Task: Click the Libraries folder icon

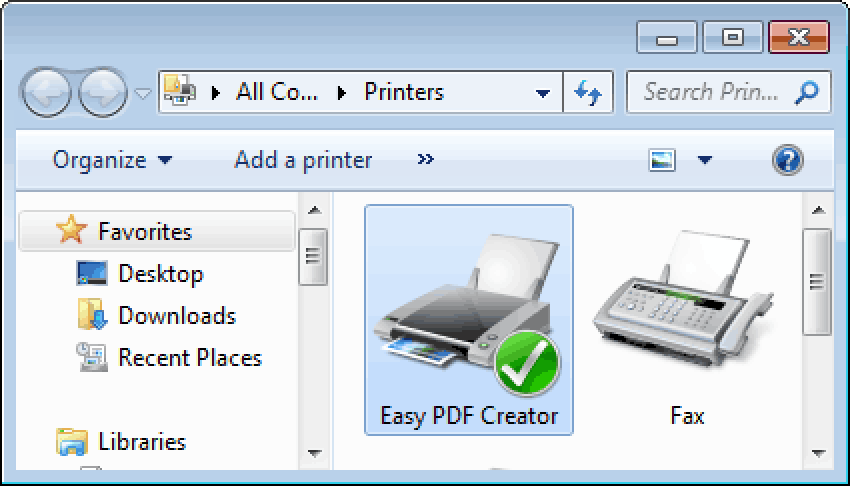Action: (71, 441)
